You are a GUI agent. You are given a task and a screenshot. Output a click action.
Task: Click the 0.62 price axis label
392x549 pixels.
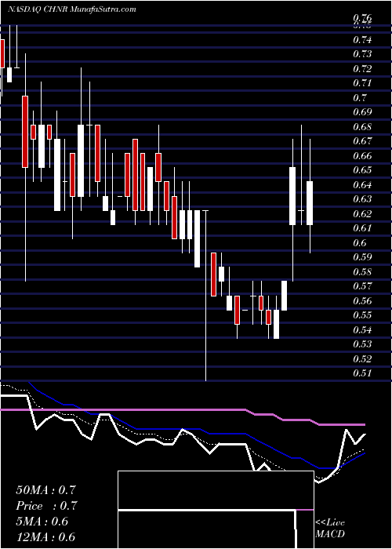pos(362,214)
